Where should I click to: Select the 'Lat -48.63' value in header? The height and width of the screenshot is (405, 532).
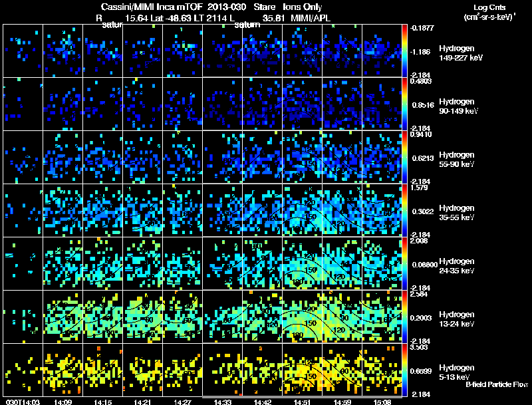tap(172, 19)
